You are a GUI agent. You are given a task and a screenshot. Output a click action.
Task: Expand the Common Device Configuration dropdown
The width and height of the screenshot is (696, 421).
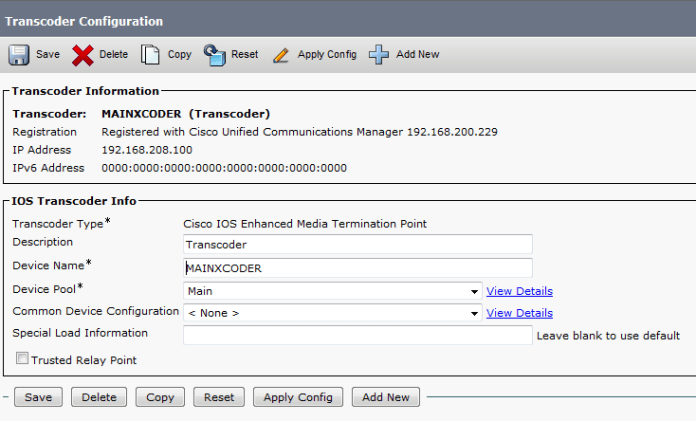pos(332,313)
